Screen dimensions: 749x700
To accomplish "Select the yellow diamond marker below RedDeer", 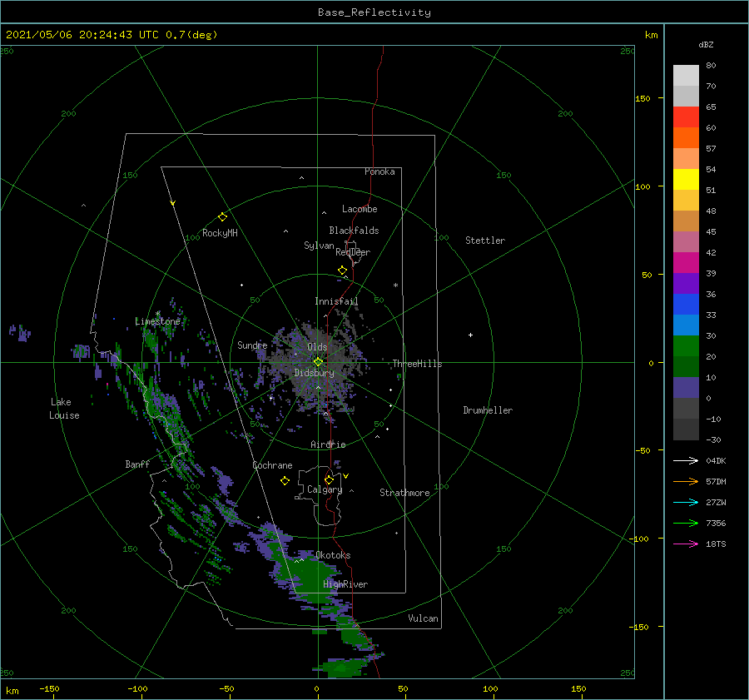I will (343, 271).
